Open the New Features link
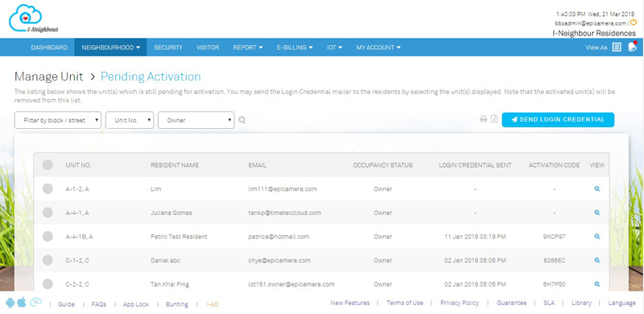This screenshot has height=314, width=644. pyautogui.click(x=350, y=303)
